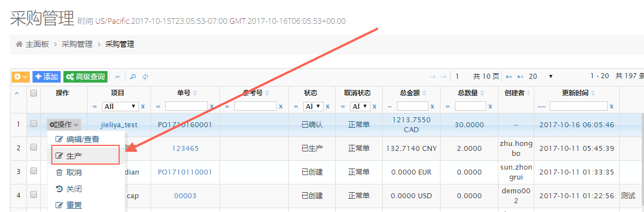Click the home icon in breadcrumb
Screen dimensions: 644x212
(x=19, y=44)
